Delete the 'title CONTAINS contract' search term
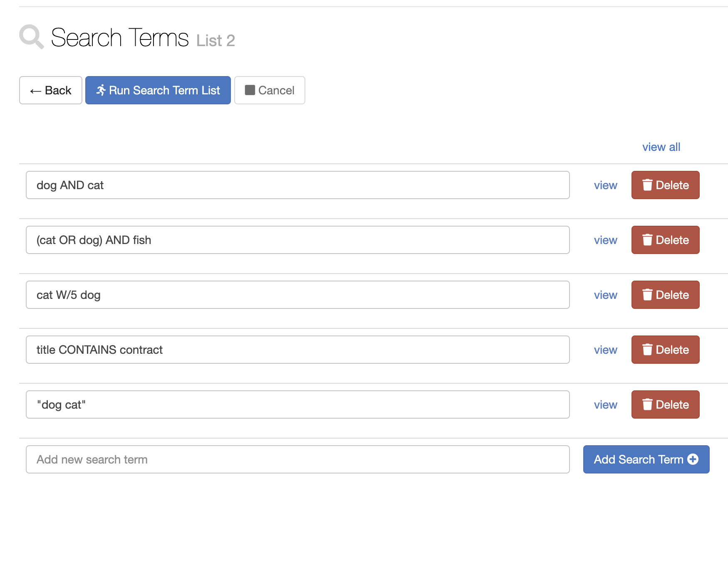Viewport: 728px width, 577px height. [665, 350]
